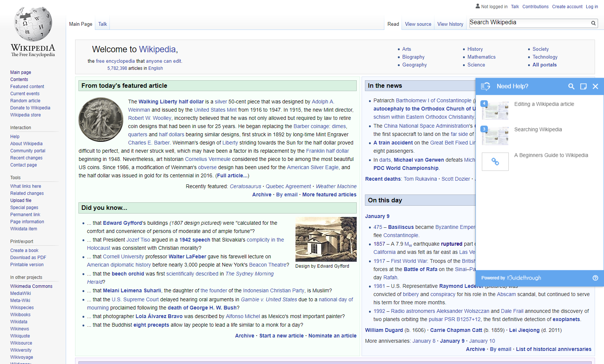Click Wikimedia Commons in other projects
This screenshot has width=604, height=364.
[x=31, y=286]
